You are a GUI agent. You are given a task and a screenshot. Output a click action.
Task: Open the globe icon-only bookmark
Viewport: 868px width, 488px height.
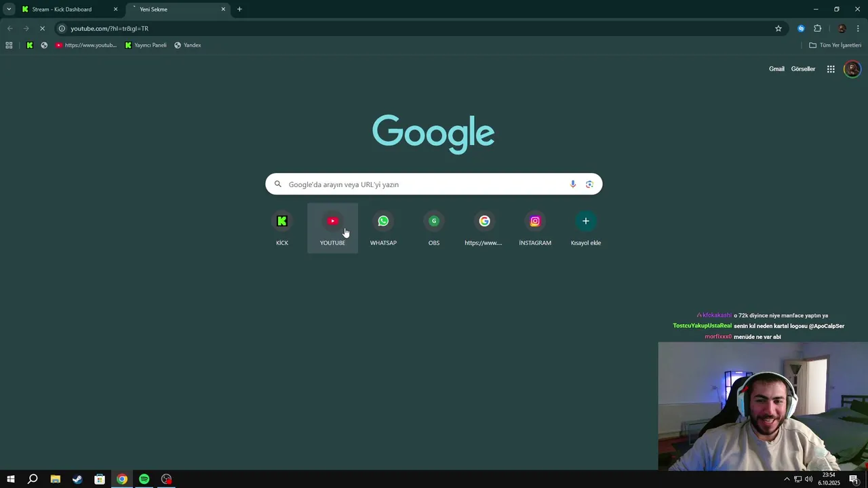coord(44,45)
